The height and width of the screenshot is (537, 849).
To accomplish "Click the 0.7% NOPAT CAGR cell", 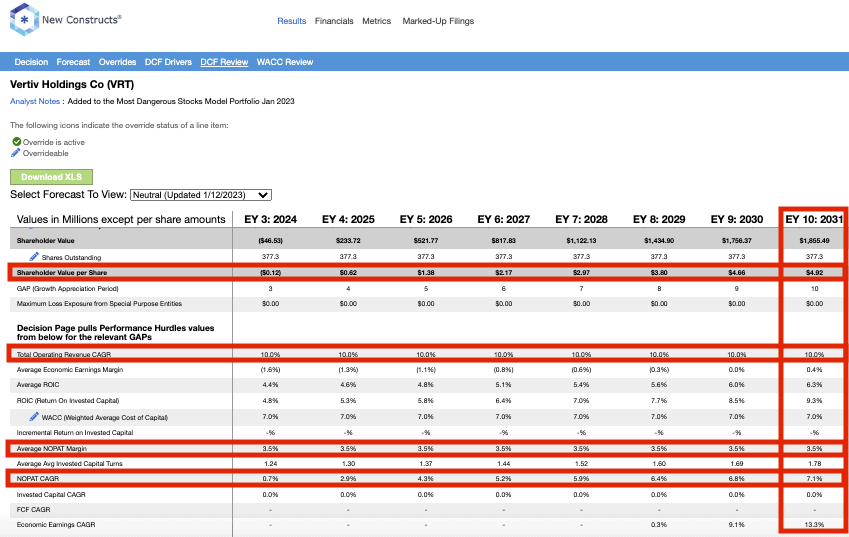I will coord(271,479).
